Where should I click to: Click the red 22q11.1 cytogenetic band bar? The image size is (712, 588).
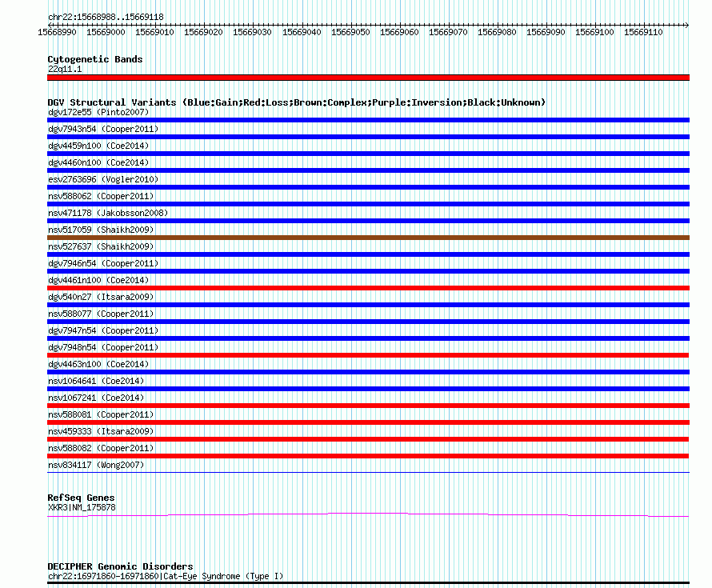[x=368, y=78]
